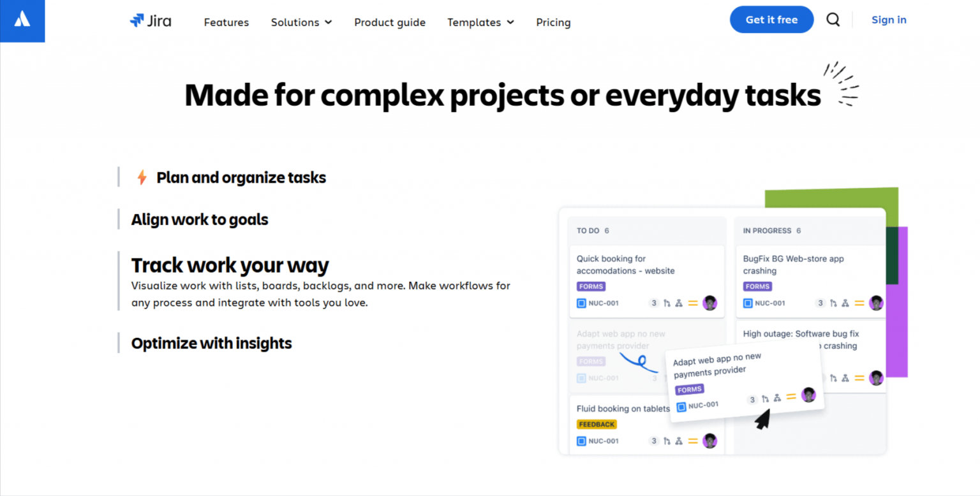980x496 pixels.
Task: Click the branch icon on the BugFix card
Action: point(834,303)
